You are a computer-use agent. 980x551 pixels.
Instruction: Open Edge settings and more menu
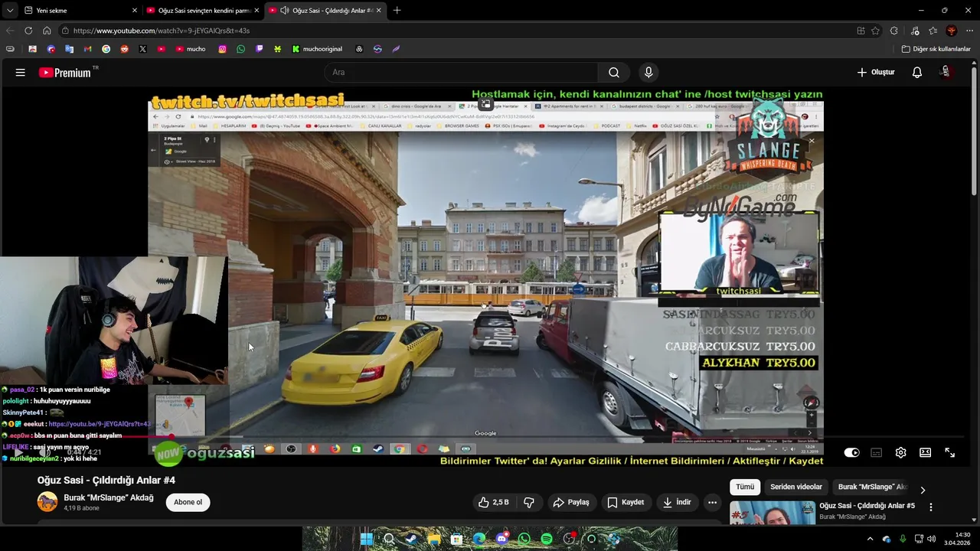(x=968, y=31)
